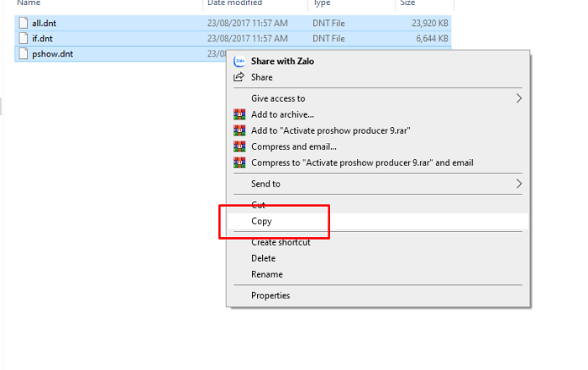
Task: Click the Zalo icon in context menu
Action: pos(239,61)
